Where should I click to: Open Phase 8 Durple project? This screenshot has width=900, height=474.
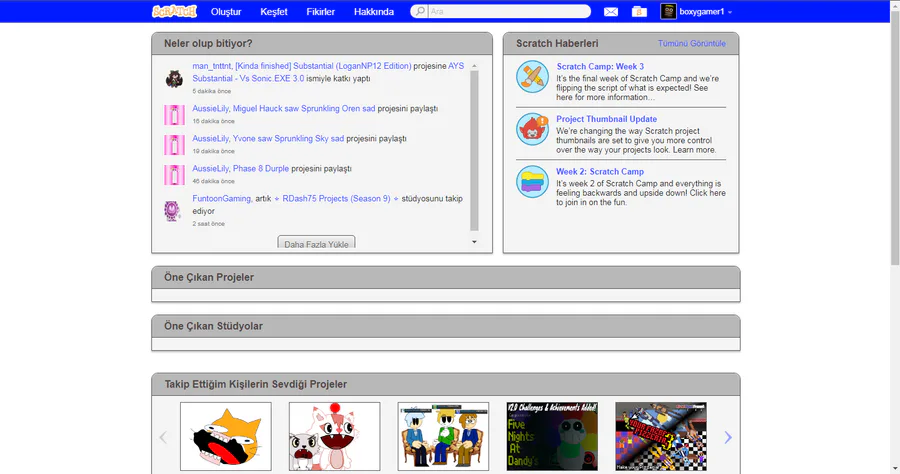pyautogui.click(x=261, y=169)
